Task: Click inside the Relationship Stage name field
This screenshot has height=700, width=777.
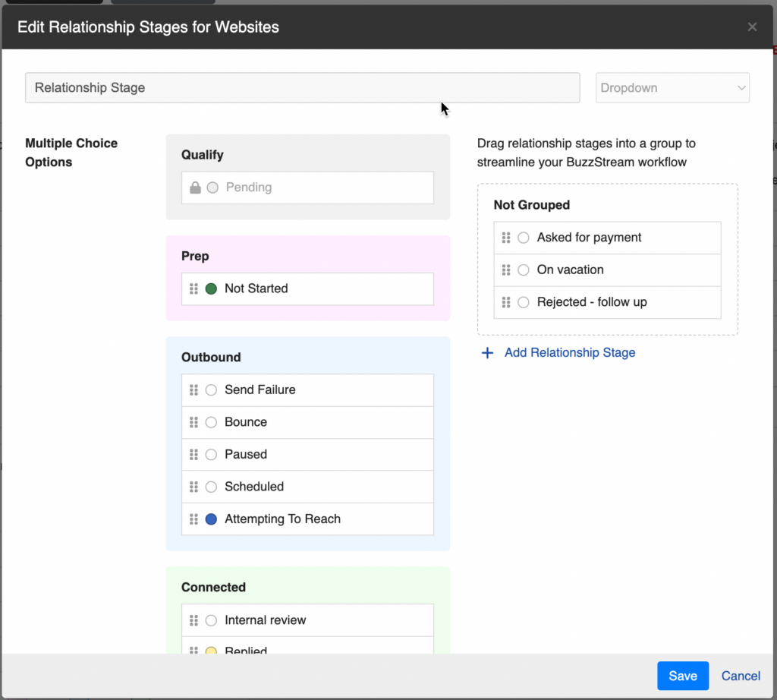Action: click(304, 87)
